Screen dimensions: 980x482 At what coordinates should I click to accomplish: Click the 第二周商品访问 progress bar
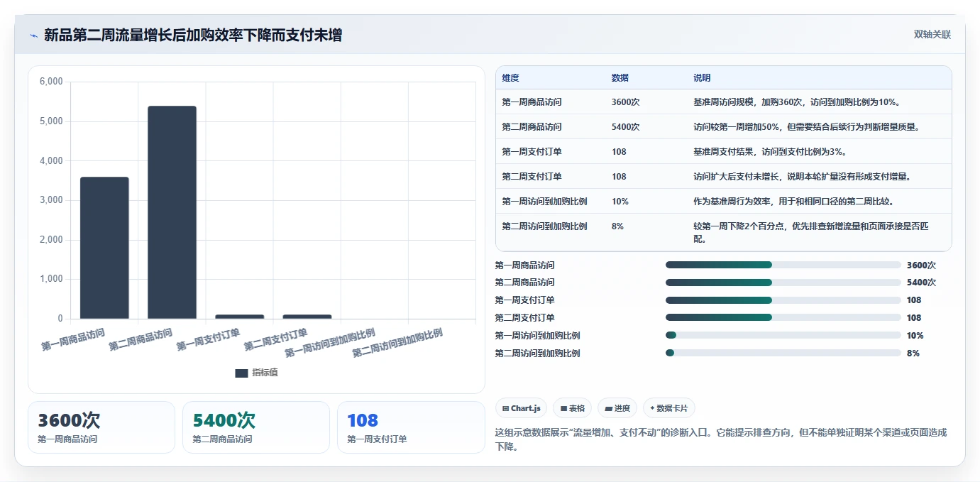point(783,283)
